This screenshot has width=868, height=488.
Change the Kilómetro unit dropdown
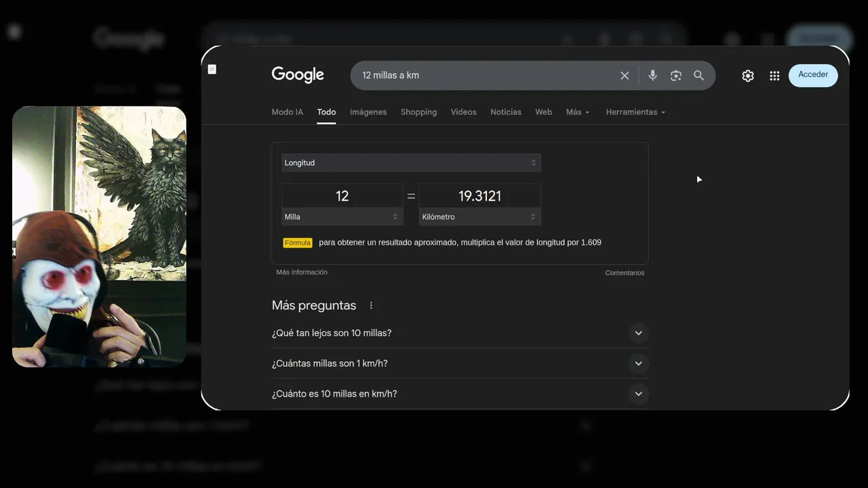tap(479, 217)
